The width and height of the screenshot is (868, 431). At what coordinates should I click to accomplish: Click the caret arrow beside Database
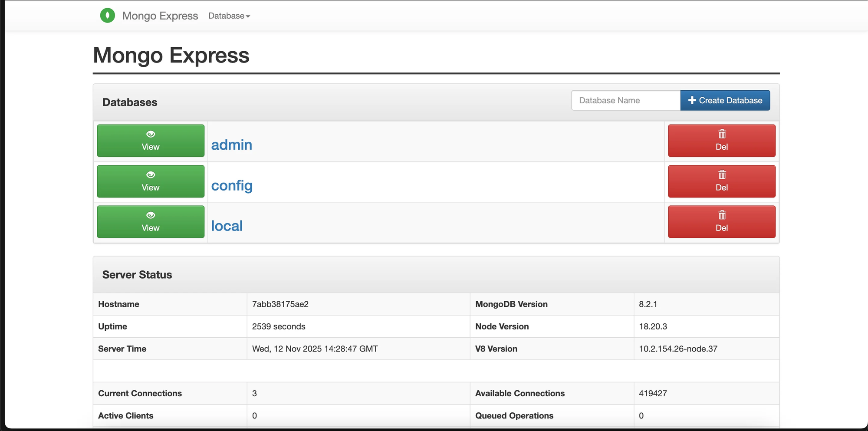(248, 16)
